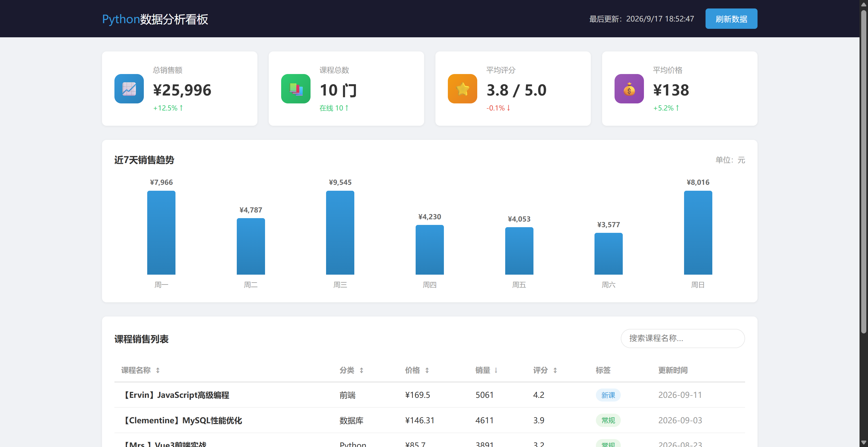Click the ¥7,966 bar value label
Image resolution: width=868 pixels, height=447 pixels.
pyautogui.click(x=161, y=182)
